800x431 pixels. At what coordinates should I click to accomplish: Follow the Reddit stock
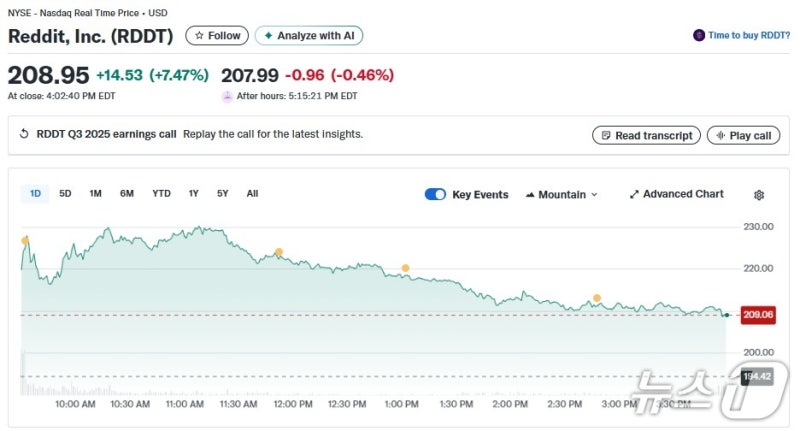coord(217,35)
